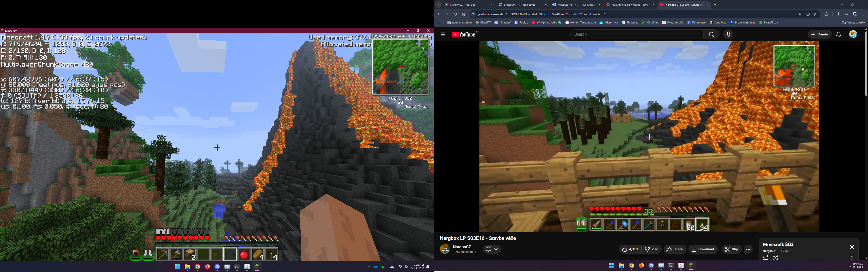Open more actions ellipsis beside Clip

748,249
